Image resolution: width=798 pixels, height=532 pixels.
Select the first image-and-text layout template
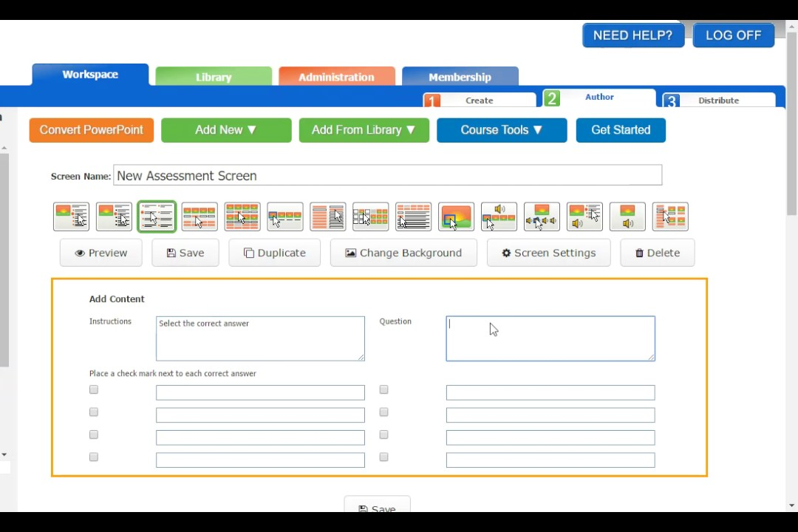coord(71,216)
